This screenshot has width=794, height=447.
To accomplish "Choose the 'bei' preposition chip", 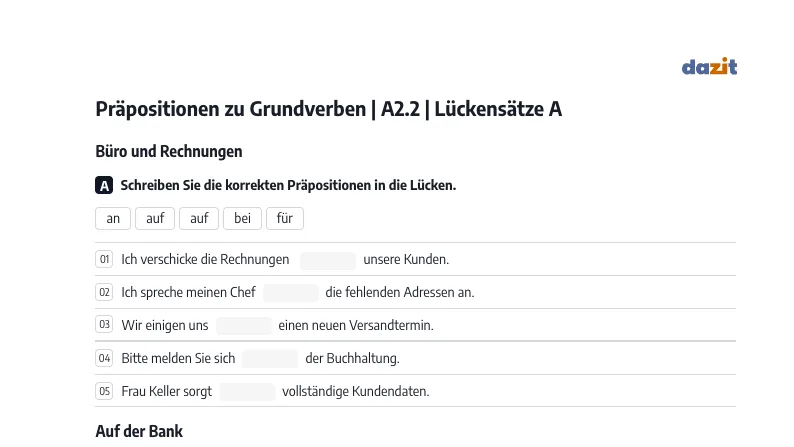I will [x=243, y=218].
